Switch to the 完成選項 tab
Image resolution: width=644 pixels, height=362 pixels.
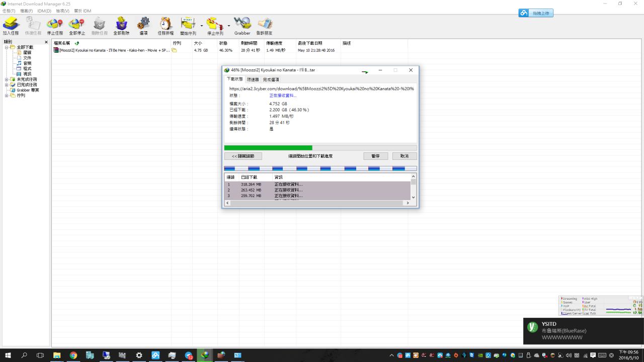coord(271,79)
